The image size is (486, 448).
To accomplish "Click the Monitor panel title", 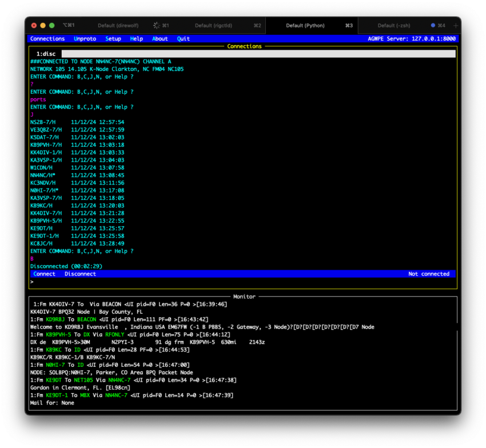I will (x=244, y=297).
